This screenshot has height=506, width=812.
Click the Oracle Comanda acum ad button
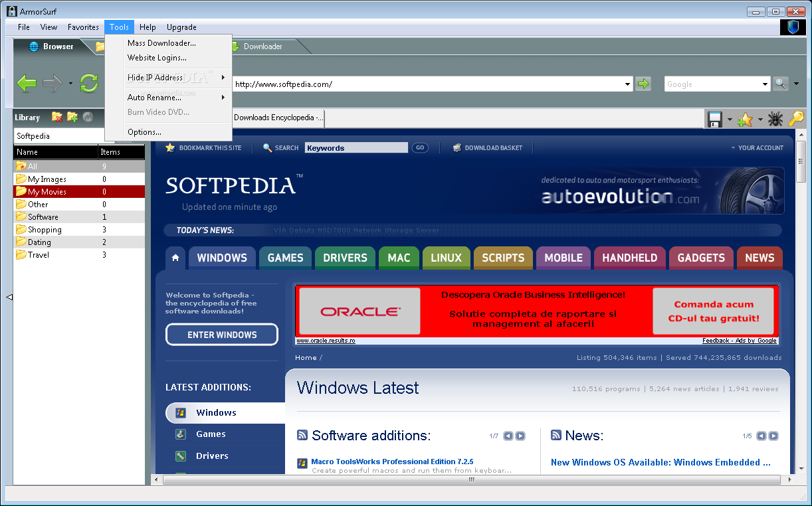[x=713, y=311]
